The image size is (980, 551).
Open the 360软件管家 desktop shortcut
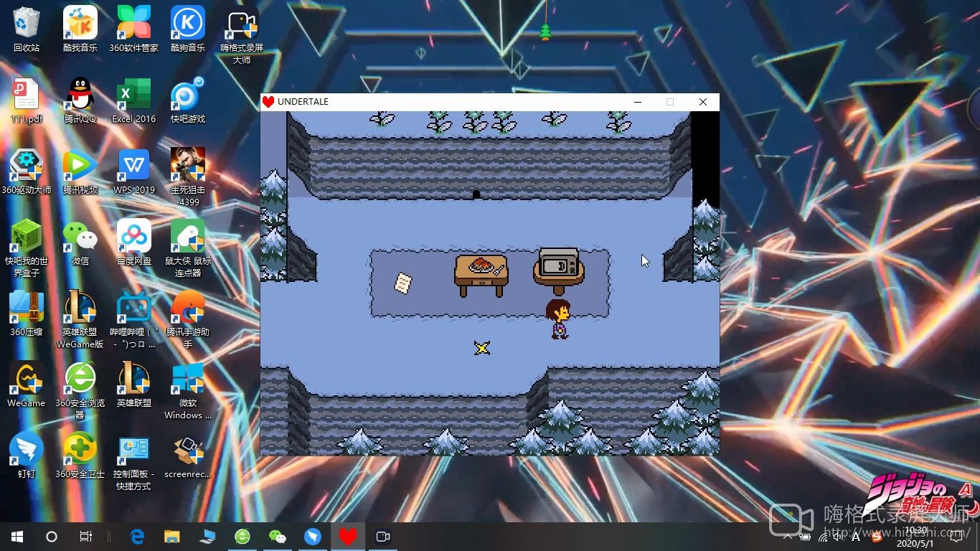134,29
